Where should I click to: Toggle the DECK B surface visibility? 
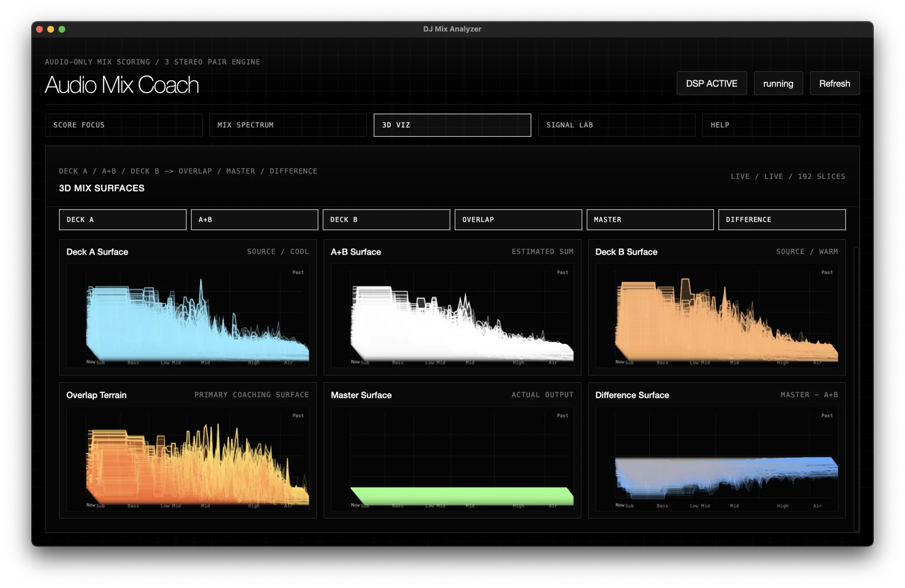click(x=386, y=219)
